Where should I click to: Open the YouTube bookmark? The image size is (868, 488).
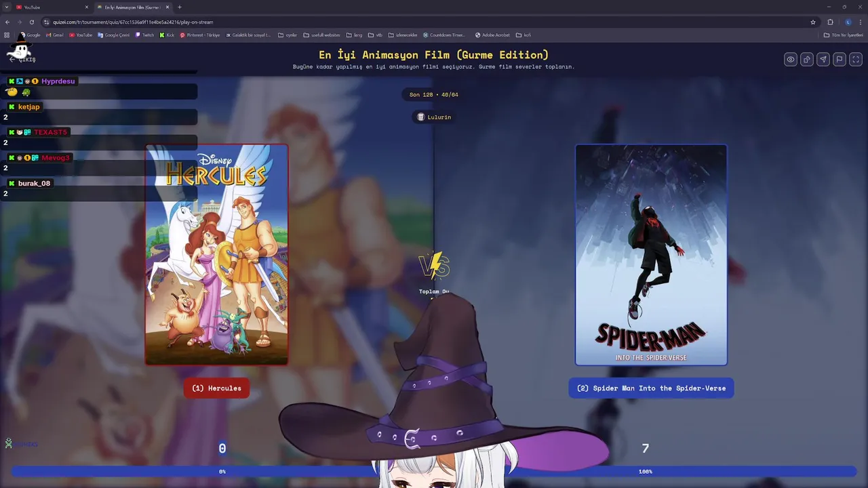81,35
